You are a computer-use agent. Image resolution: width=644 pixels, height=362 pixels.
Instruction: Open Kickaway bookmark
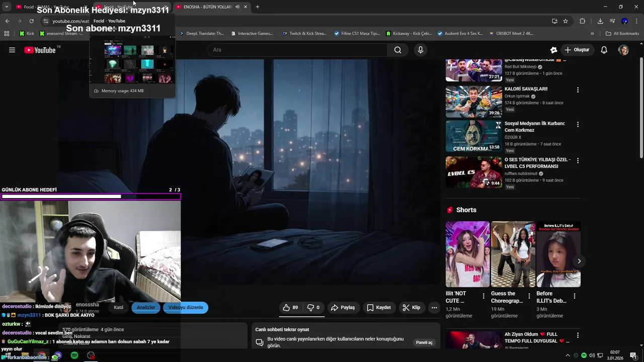tap(409, 34)
